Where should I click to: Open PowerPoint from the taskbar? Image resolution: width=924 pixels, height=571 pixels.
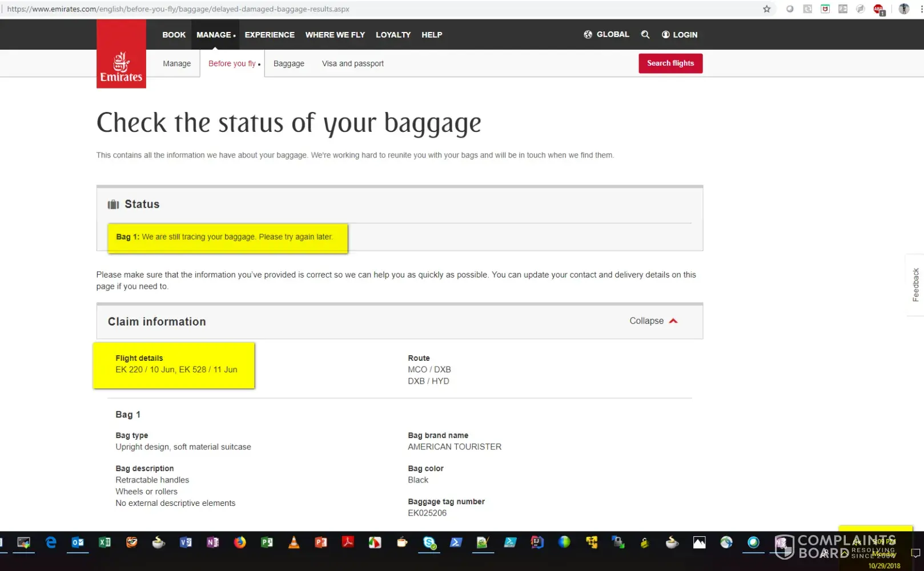321,542
